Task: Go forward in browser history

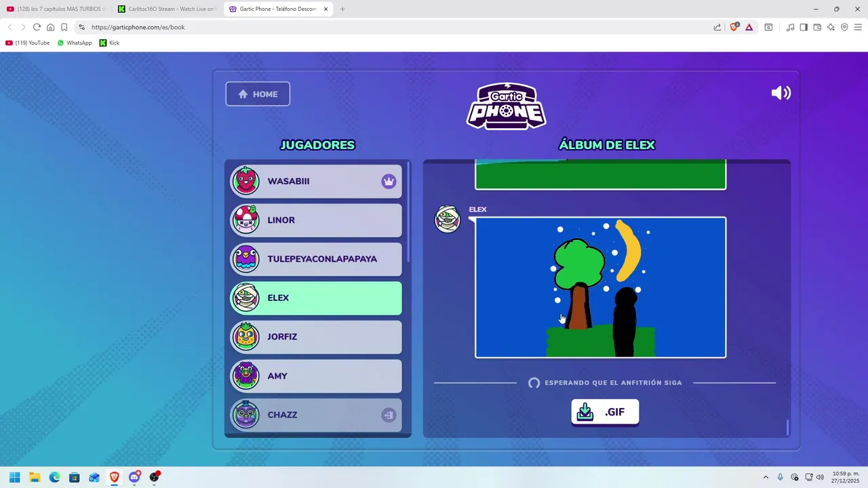Action: tap(23, 27)
